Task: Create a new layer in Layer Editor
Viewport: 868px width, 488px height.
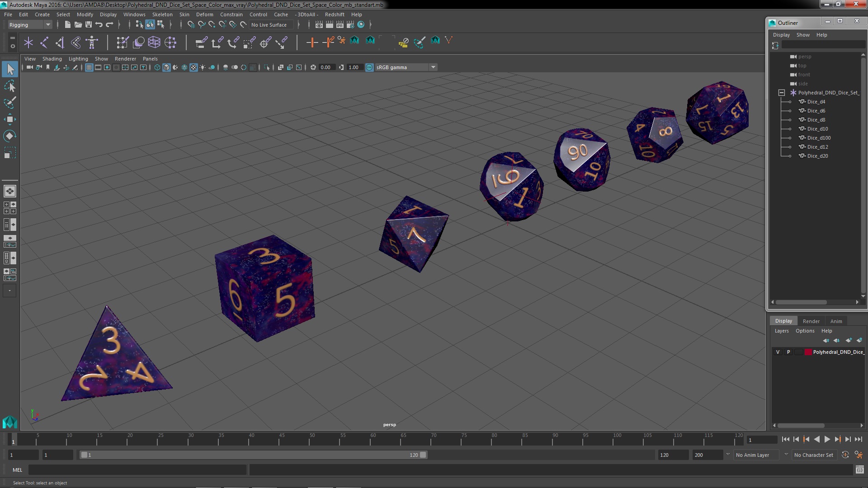Action: point(849,340)
